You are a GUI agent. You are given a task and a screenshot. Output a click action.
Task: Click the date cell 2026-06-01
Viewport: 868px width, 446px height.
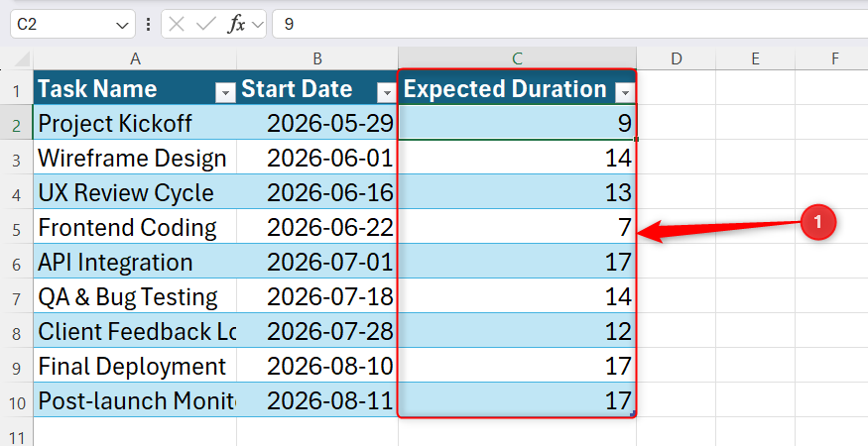coord(317,158)
